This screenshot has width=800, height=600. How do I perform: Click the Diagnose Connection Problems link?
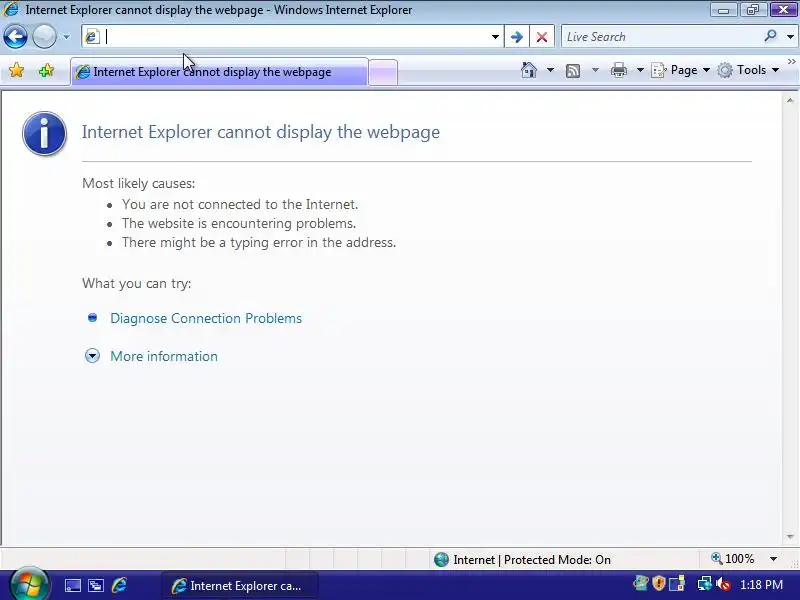(x=206, y=318)
